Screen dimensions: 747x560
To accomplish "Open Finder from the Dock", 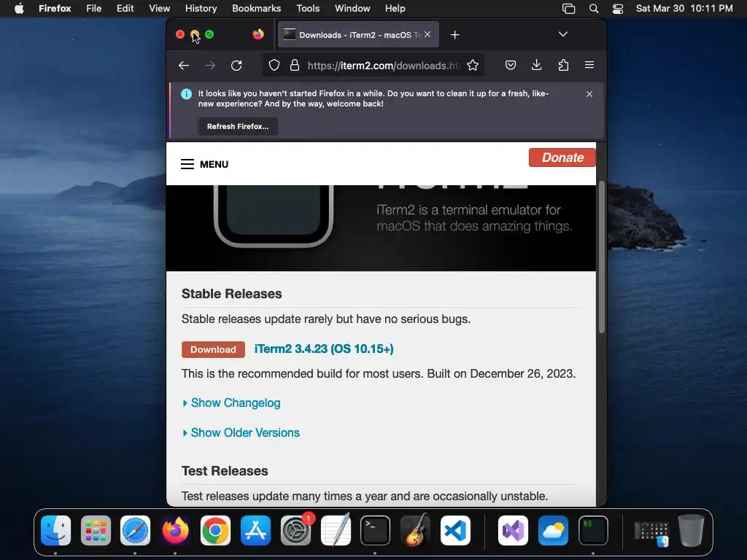I will point(55,531).
